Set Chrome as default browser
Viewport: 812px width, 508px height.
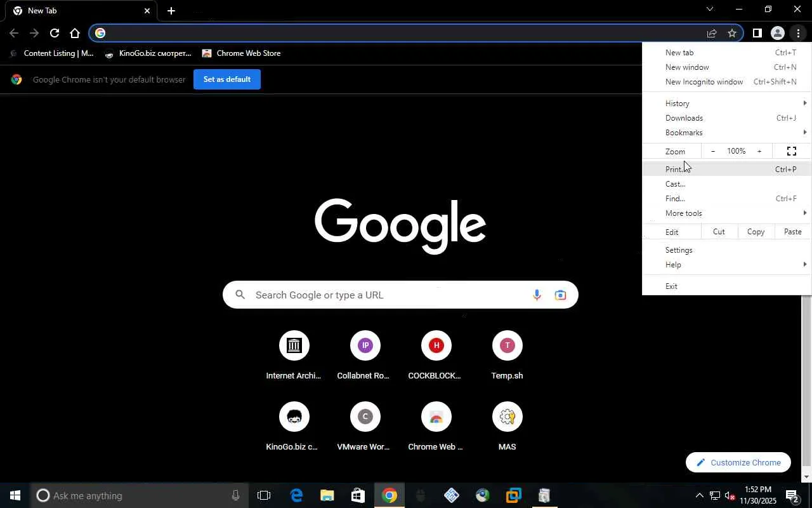click(x=227, y=79)
